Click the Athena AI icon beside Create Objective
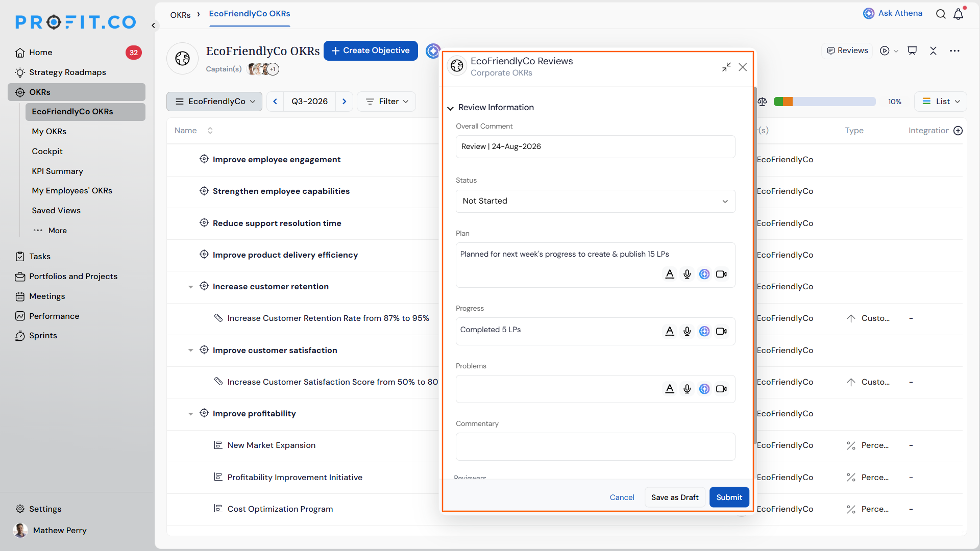Viewport: 980px width, 551px height. pos(433,51)
